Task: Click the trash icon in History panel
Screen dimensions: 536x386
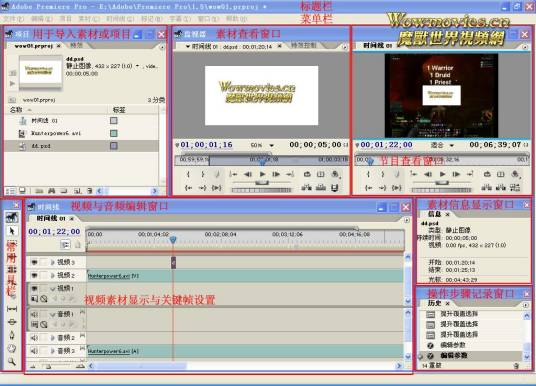Action: 516,365
